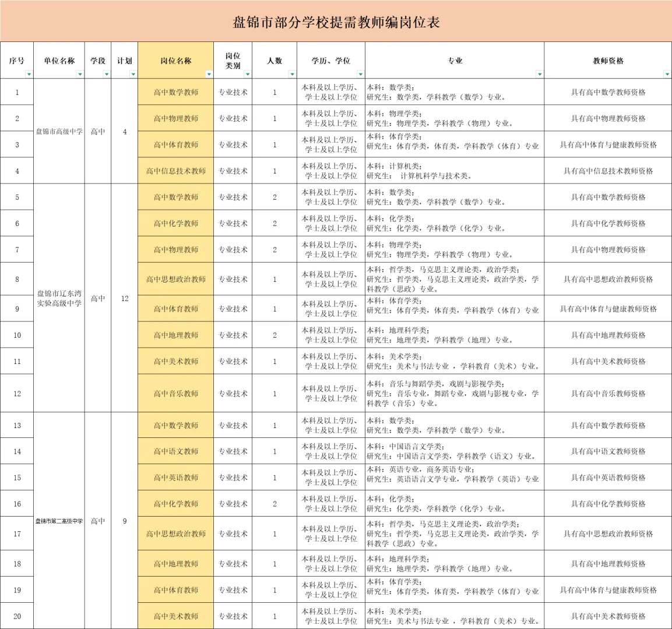Select the title 盘锦市部分学校提需教师编岗位表

pyautogui.click(x=336, y=22)
